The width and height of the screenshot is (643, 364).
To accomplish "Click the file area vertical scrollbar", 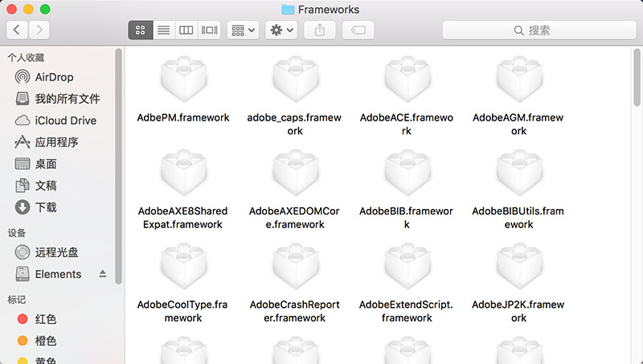I will (x=637, y=77).
